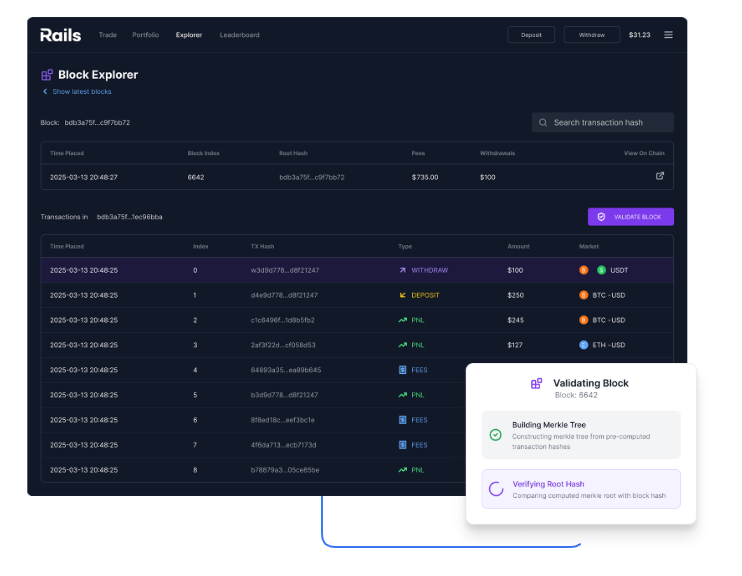Select the Explorer nav tab
Viewport: 742px width, 576px height.
[x=189, y=35]
